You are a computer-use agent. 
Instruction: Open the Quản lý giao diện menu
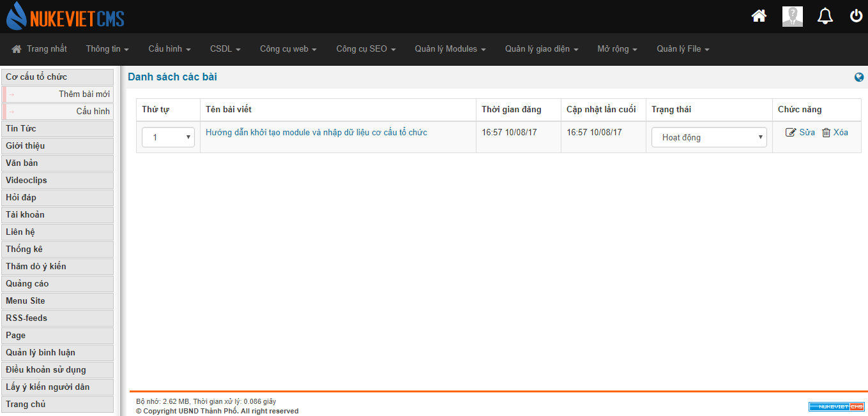[x=541, y=49]
